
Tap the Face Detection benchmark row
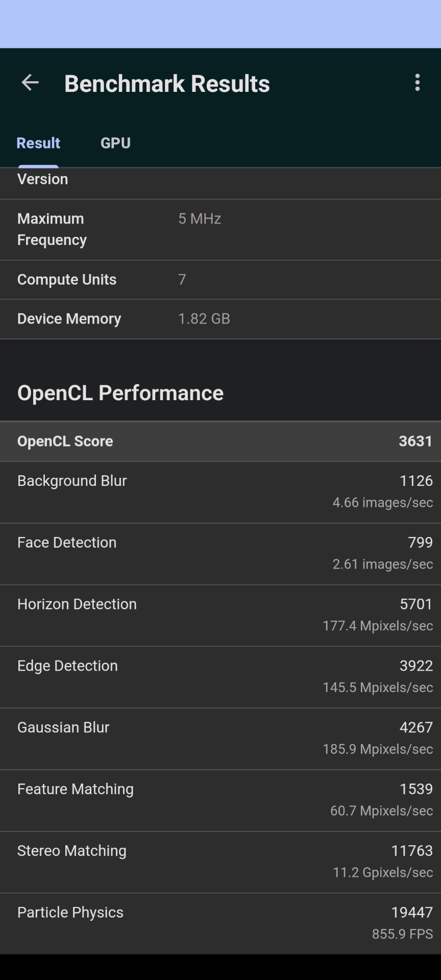pos(220,553)
